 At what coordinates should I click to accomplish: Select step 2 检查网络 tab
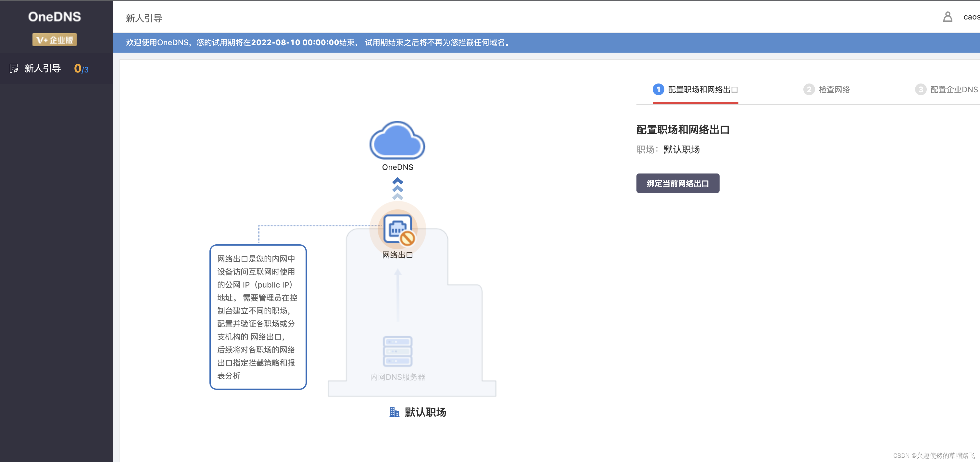[827, 90]
